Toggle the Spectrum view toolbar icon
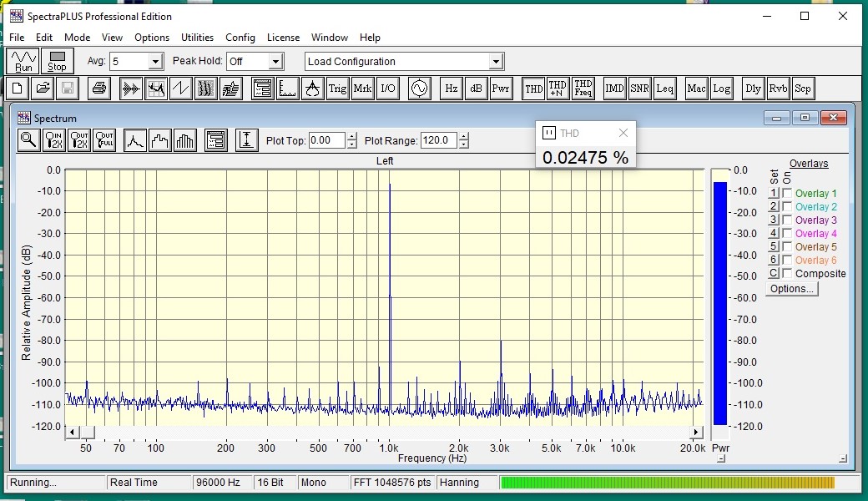Image resolution: width=868 pixels, height=501 pixels. [x=156, y=89]
